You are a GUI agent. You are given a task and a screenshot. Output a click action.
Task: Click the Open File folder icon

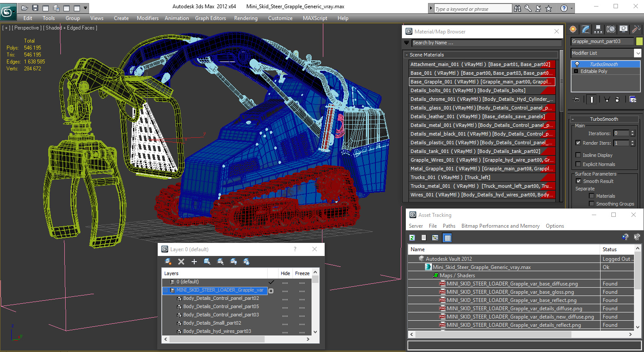[25, 8]
